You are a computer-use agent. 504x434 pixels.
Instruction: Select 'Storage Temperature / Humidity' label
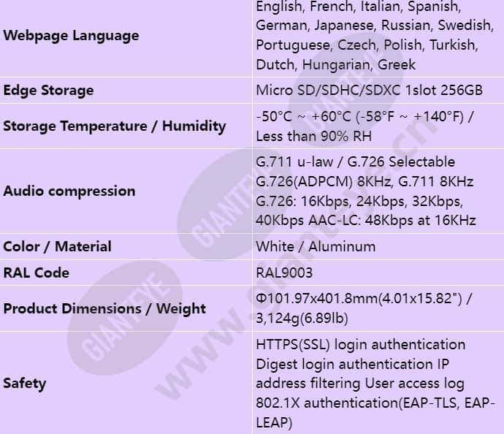click(x=115, y=126)
